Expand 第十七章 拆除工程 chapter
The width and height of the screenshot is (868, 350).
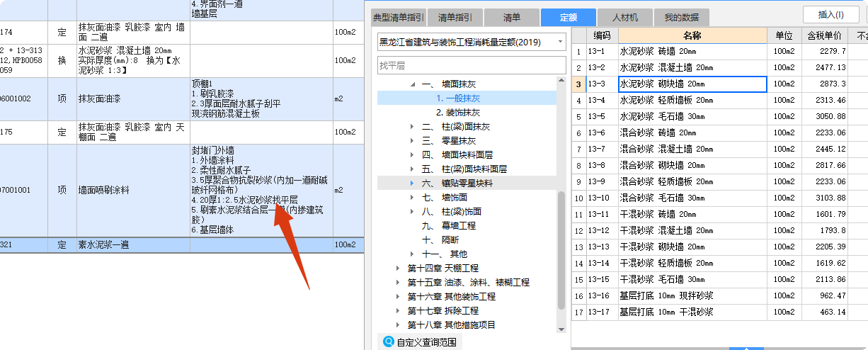point(399,311)
